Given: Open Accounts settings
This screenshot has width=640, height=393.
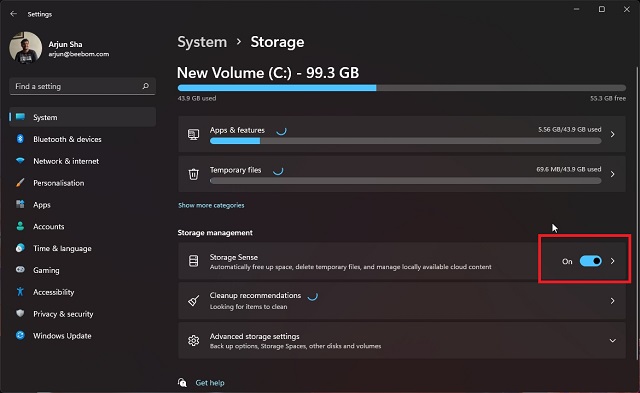Looking at the screenshot, I should click(x=82, y=226).
